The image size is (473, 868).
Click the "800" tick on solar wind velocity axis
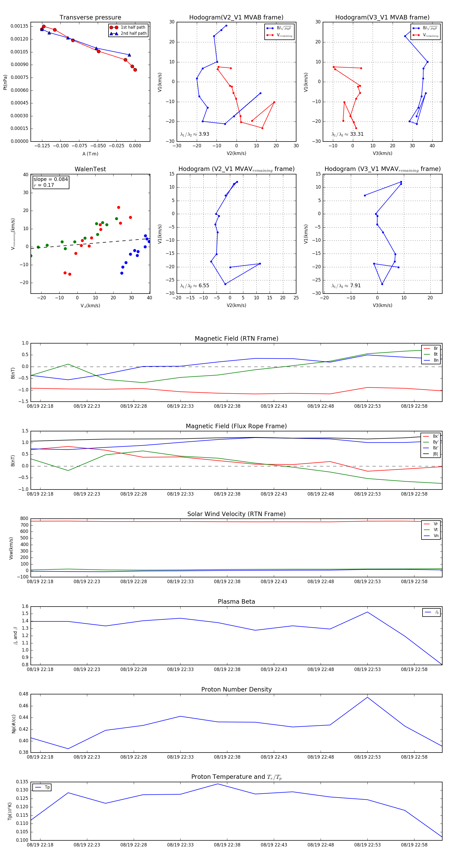coord(24,519)
